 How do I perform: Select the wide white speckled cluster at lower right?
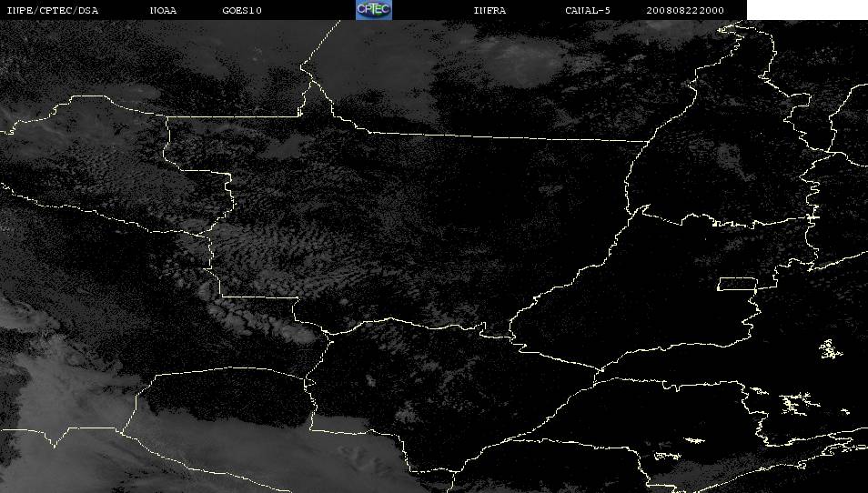pyautogui.click(x=800, y=404)
